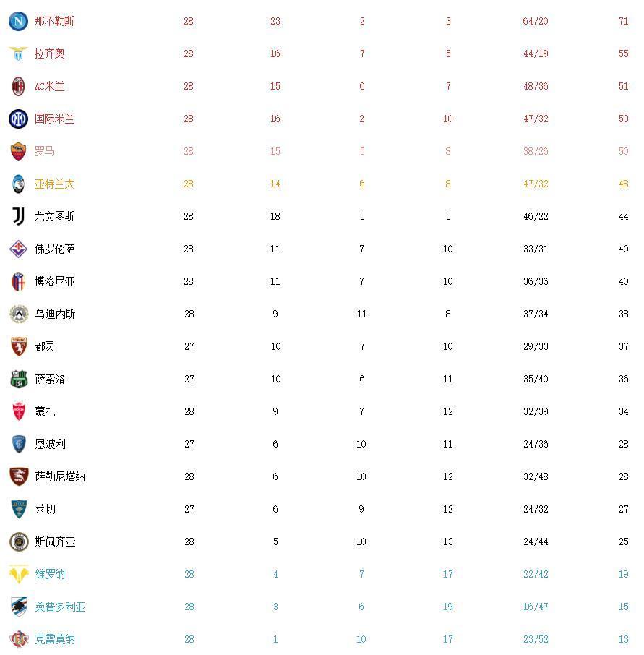Screen dimensions: 644x655
Task: Click the Napoli club crest icon
Action: pyautogui.click(x=18, y=21)
